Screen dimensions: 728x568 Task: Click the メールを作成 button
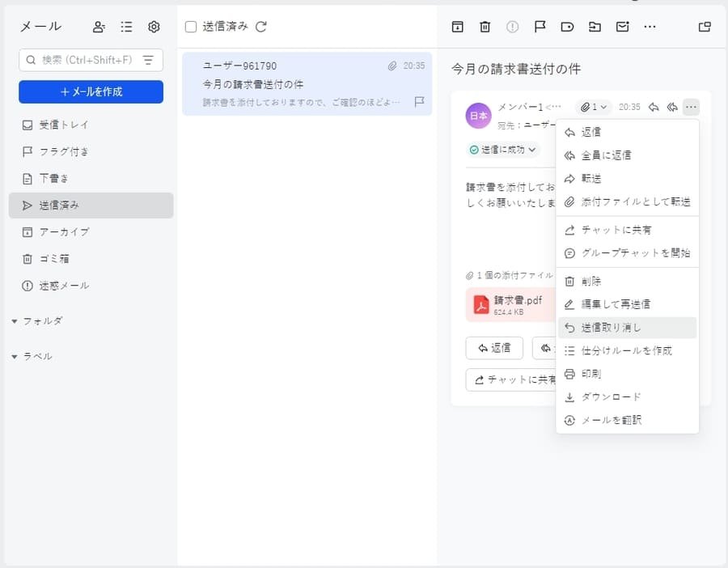point(91,91)
